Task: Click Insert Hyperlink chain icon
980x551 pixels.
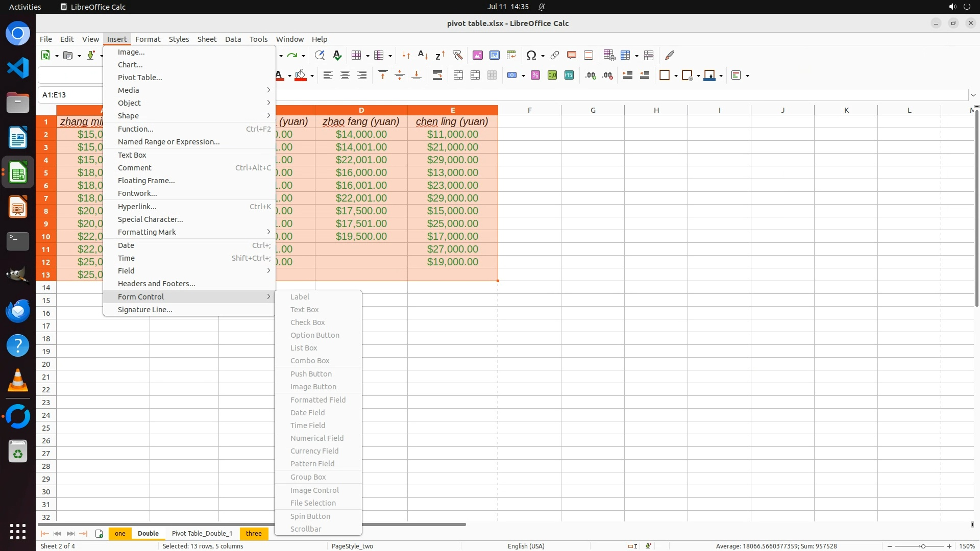Action: [555, 55]
